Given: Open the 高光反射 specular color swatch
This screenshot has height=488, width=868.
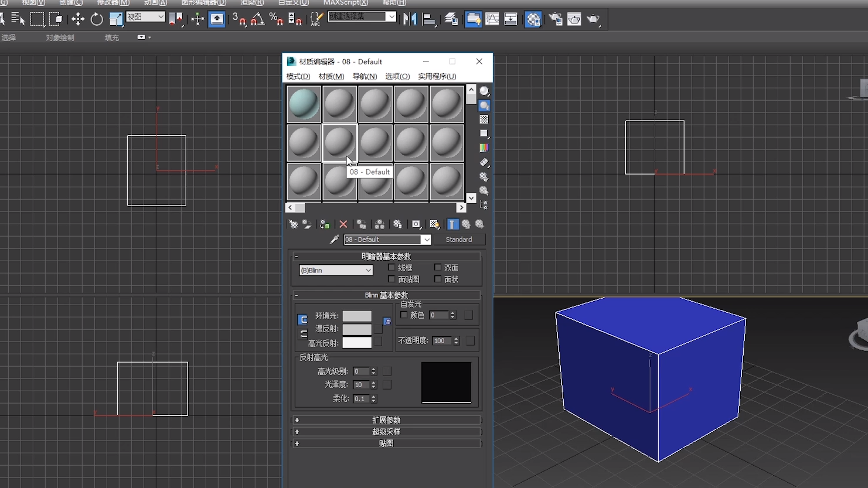Looking at the screenshot, I should [357, 343].
